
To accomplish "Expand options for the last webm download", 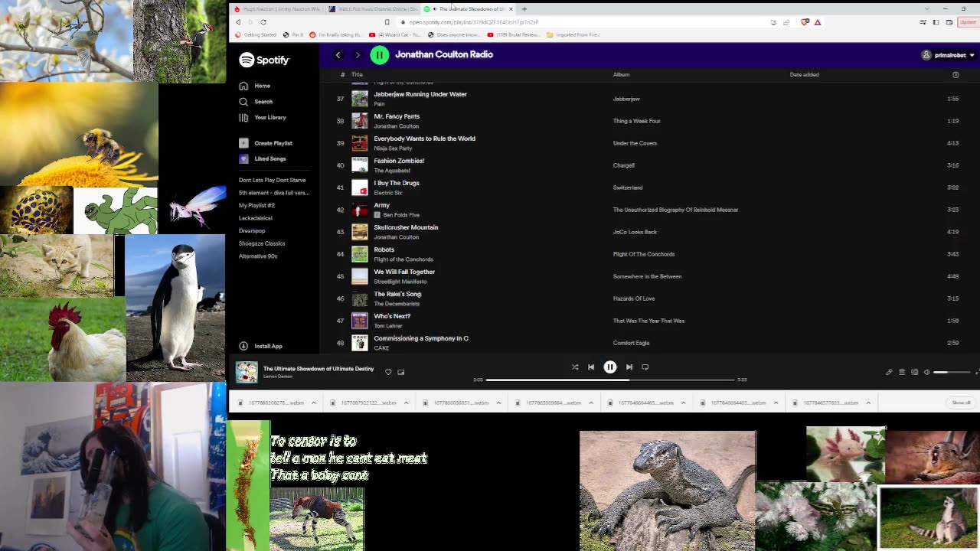I will (x=868, y=403).
